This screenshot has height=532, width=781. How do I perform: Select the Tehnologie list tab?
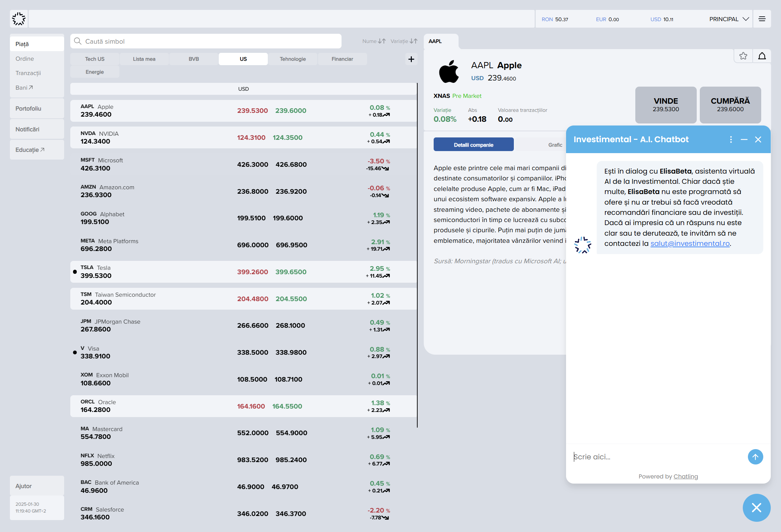click(293, 59)
